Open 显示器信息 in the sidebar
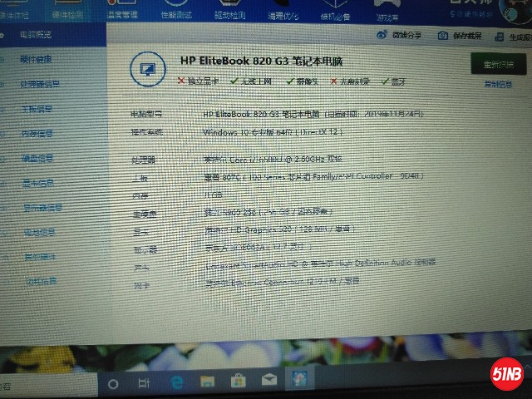This screenshot has width=532, height=399. 42,208
